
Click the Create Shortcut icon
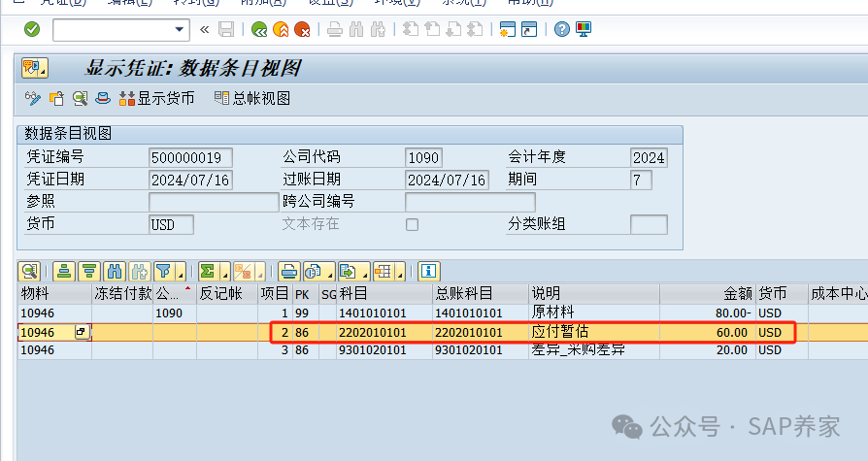point(529,29)
